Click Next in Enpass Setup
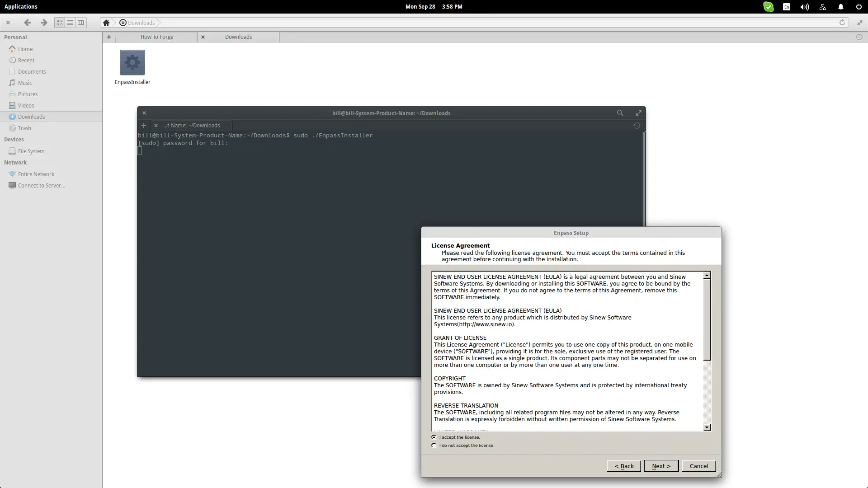Viewport: 868px width, 488px height. (x=661, y=466)
